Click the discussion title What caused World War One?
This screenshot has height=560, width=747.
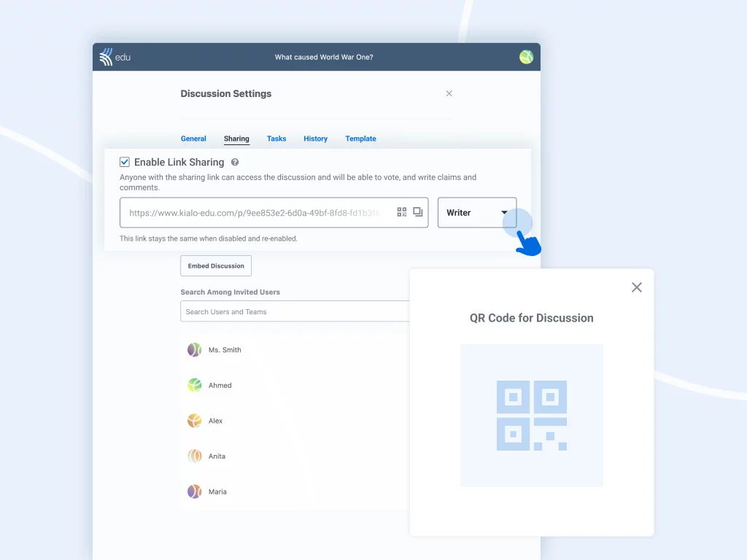click(x=324, y=57)
